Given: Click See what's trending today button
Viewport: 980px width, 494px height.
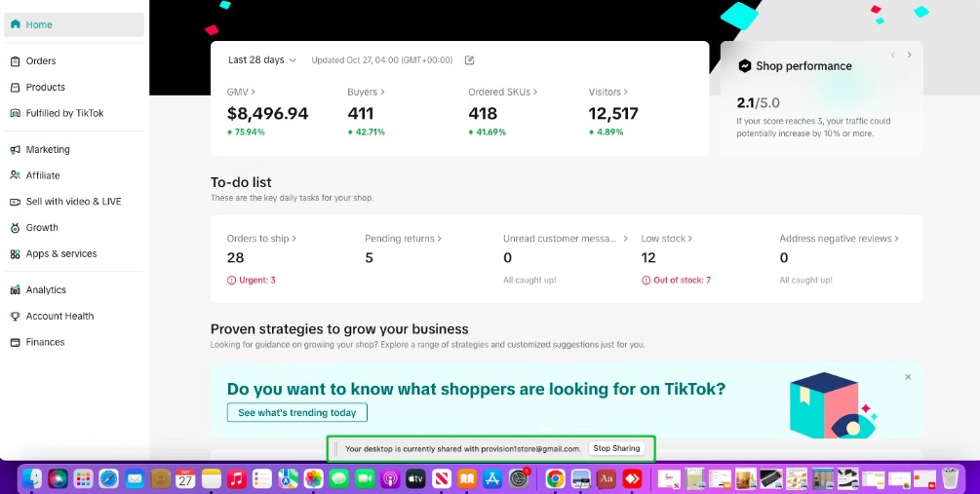Looking at the screenshot, I should coord(296,413).
